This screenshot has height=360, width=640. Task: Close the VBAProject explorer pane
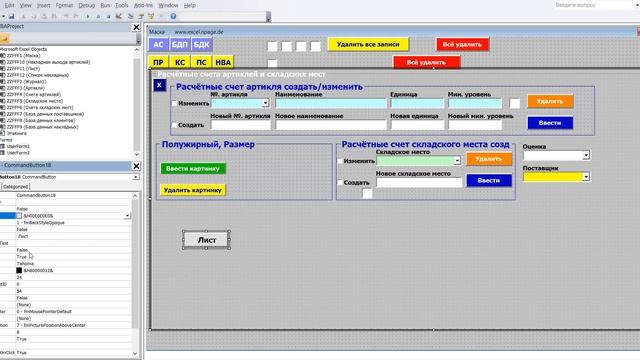tap(136, 27)
